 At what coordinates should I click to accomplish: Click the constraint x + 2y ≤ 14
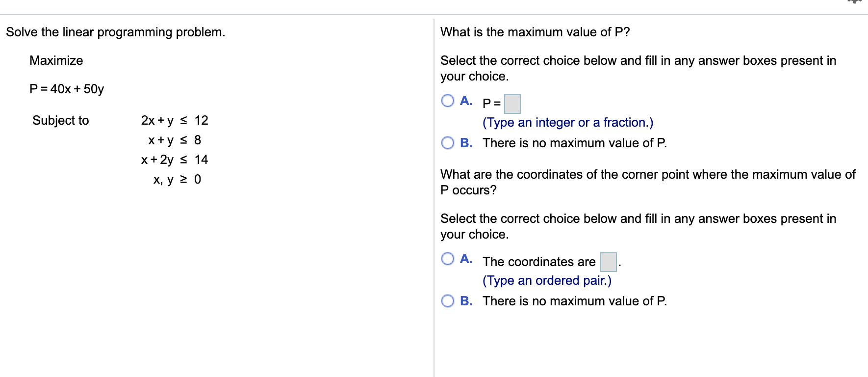[x=174, y=160]
